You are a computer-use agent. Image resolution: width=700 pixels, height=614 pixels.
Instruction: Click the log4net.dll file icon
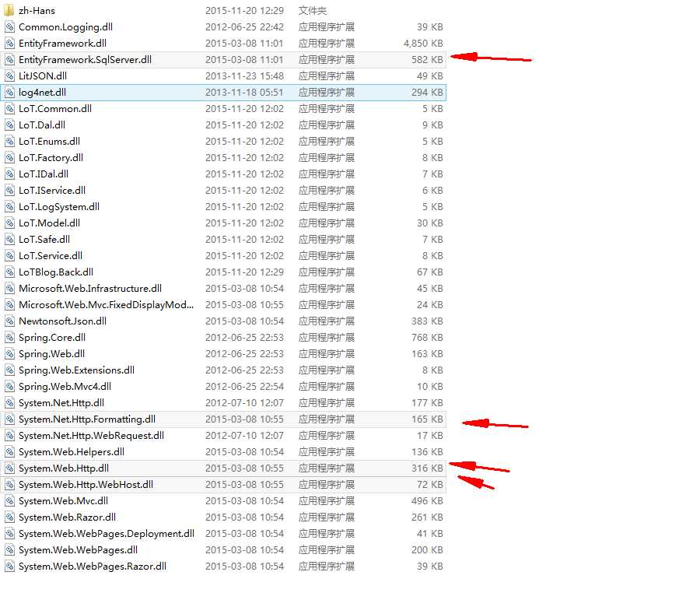[9, 93]
